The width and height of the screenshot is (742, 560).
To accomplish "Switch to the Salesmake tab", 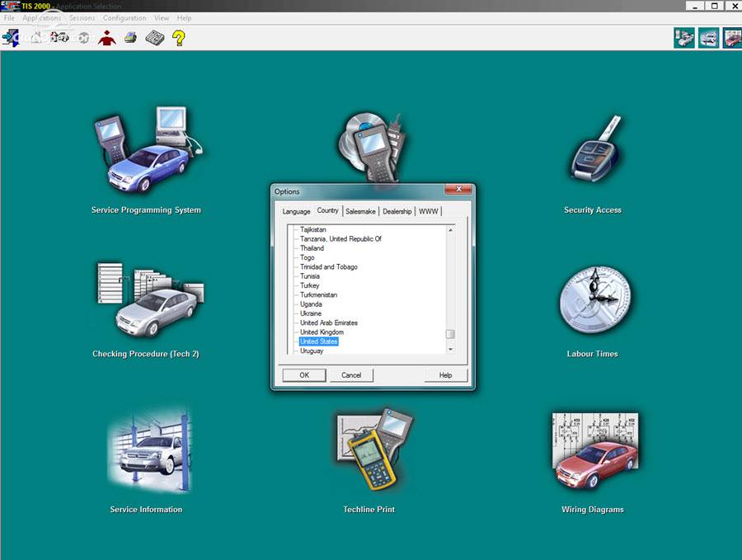I will [x=360, y=212].
